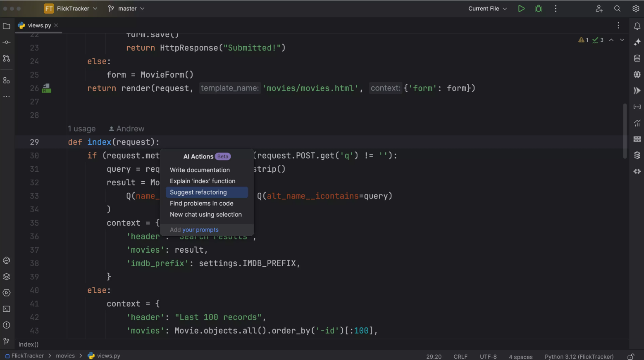Open the FlickTracker project dropdown

tap(71, 8)
